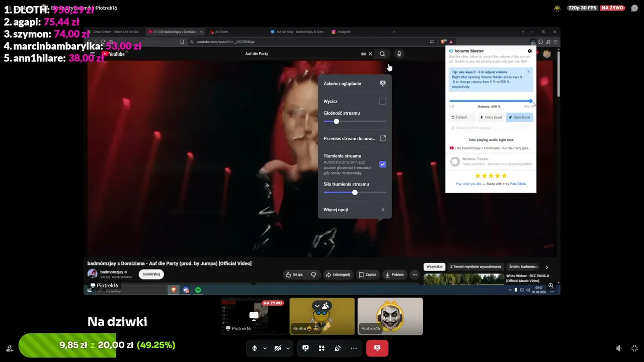Image resolution: width=644 pixels, height=362 pixels.
Task: Click the Volume Master volume slider
Action: click(491, 101)
